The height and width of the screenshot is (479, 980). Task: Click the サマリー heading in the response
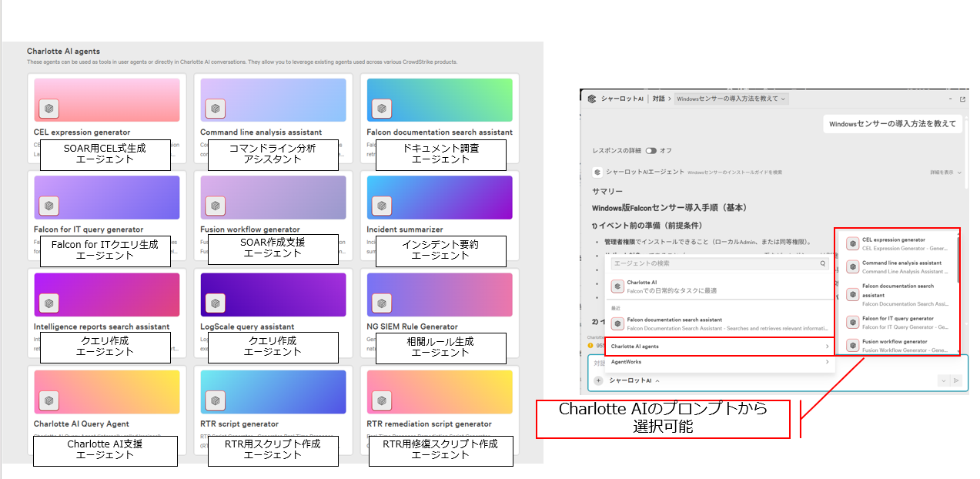tap(607, 191)
